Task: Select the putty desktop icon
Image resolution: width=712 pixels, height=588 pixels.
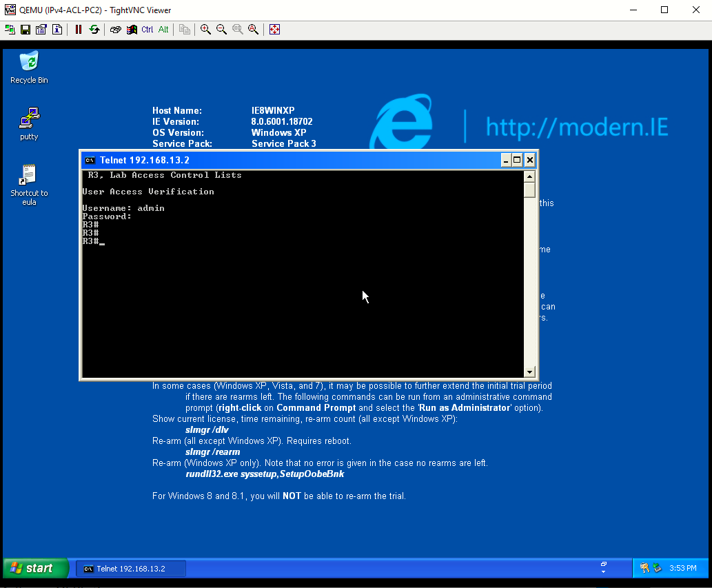Action: 29,124
